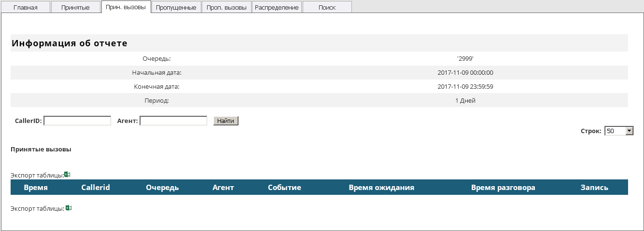The image size is (644, 231).
Task: Open the Проп. вызовы tab
Action: pos(226,7)
